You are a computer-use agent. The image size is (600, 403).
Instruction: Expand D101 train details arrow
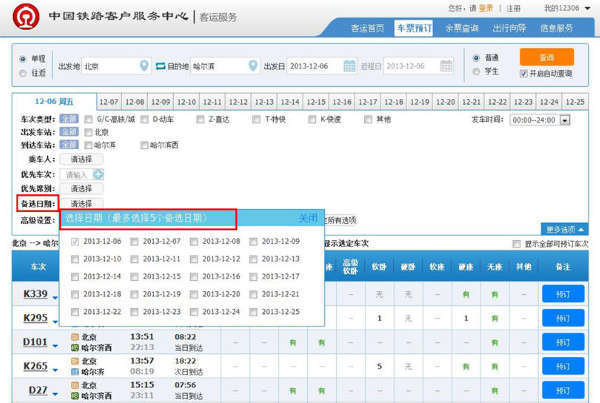[55, 345]
